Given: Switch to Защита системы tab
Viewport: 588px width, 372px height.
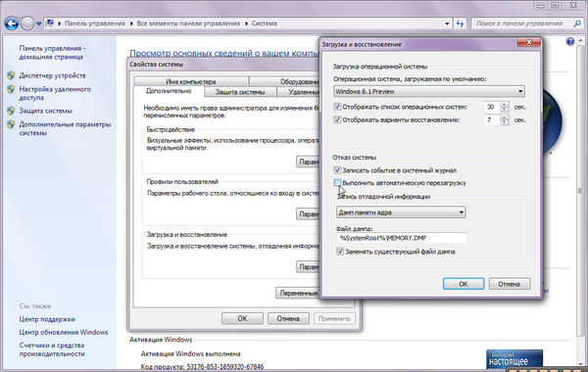Looking at the screenshot, I should point(240,92).
